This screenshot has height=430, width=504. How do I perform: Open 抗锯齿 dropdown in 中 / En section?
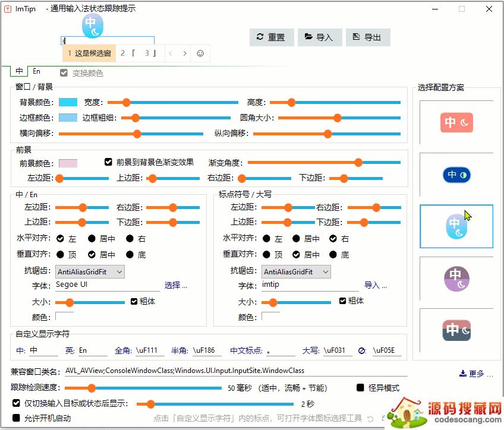tap(90, 271)
